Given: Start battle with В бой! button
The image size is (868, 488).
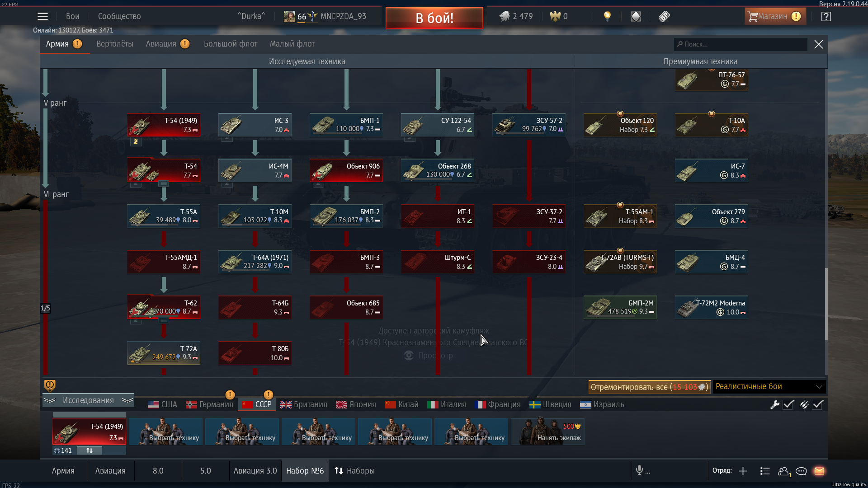Looking at the screenshot, I should click(x=434, y=18).
